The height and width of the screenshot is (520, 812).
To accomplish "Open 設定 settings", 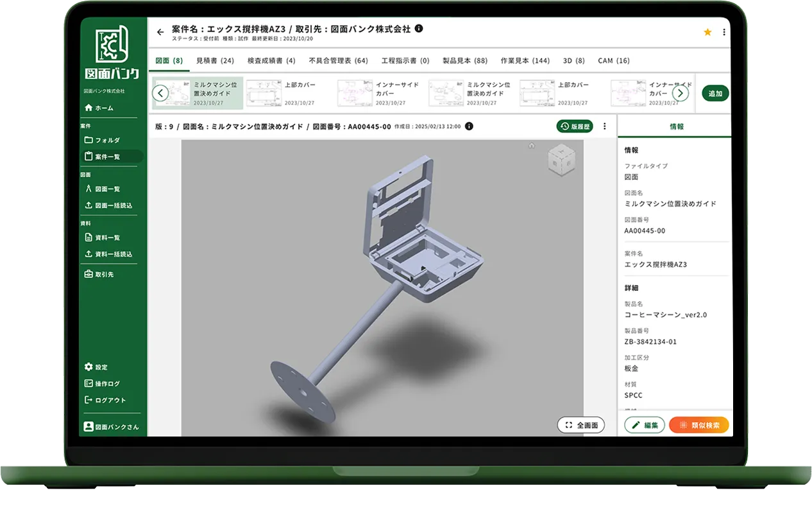I will (96, 367).
